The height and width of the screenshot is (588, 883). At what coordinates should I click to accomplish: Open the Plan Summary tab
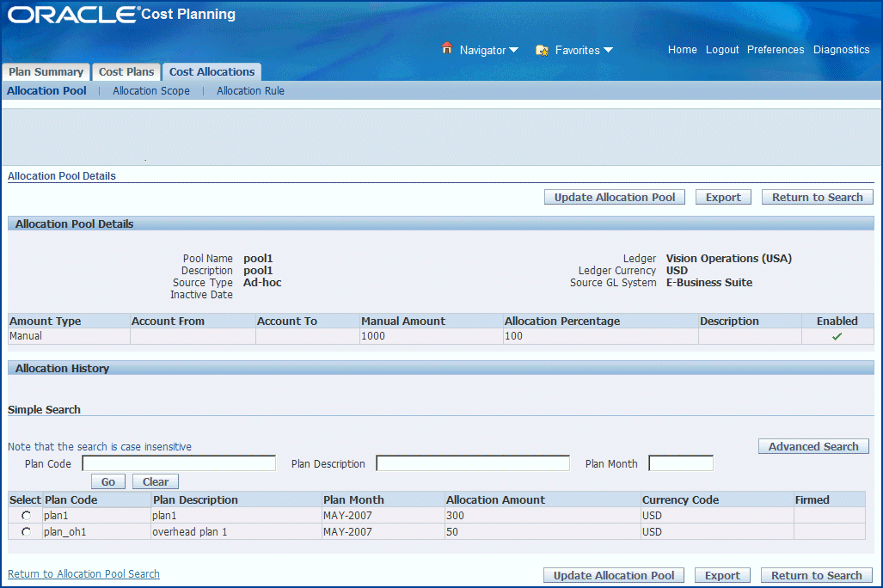tap(46, 71)
